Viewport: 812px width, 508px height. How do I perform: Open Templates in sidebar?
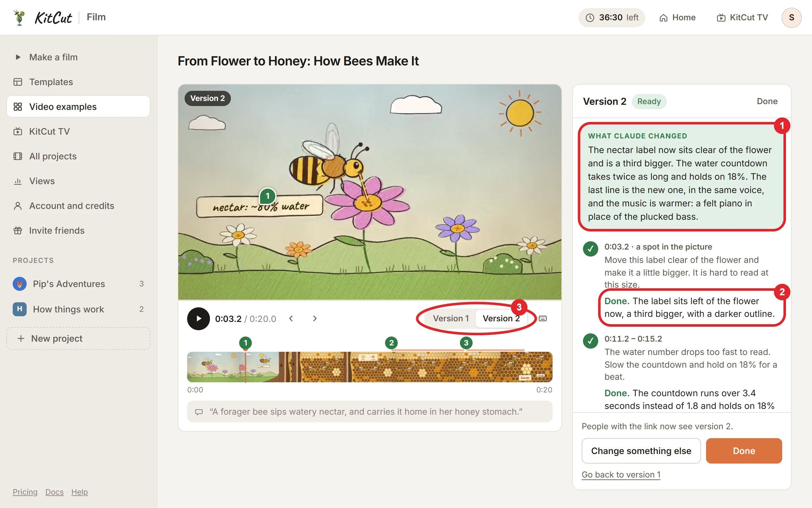click(78, 82)
